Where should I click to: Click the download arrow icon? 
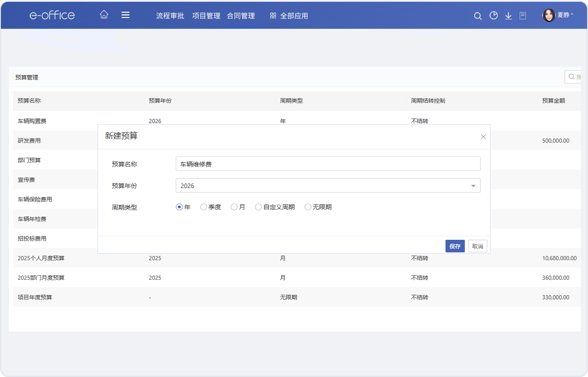coord(508,16)
